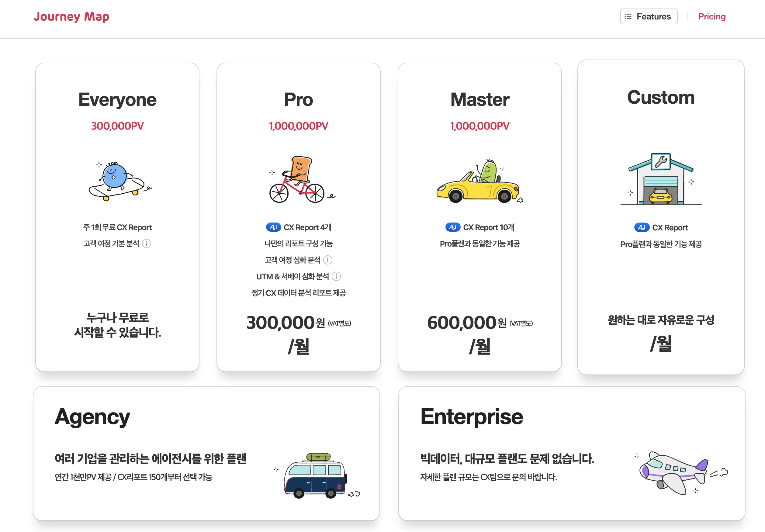Select the Agency plan heading
Screen dimensions: 765x532
pos(92,417)
